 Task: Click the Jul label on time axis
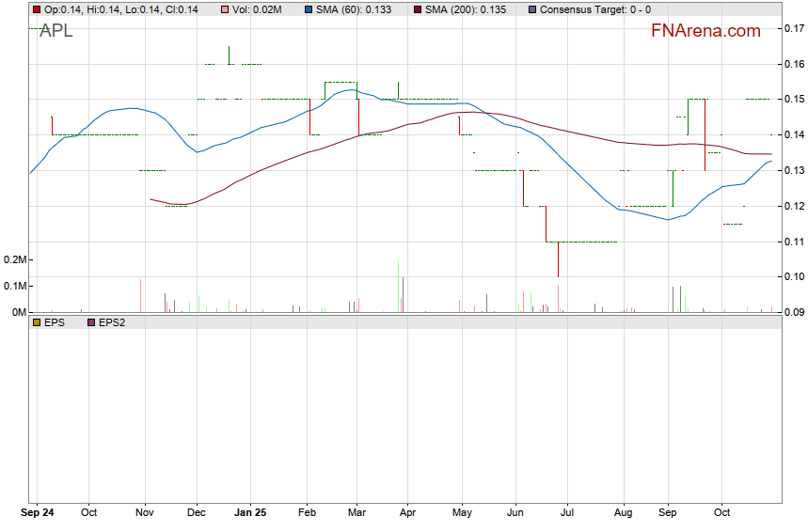[567, 513]
